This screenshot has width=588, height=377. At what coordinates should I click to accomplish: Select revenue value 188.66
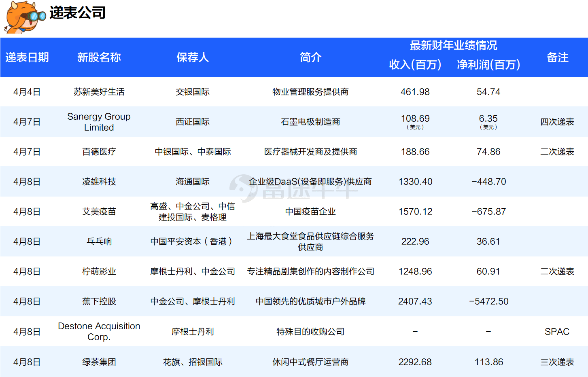(x=415, y=152)
